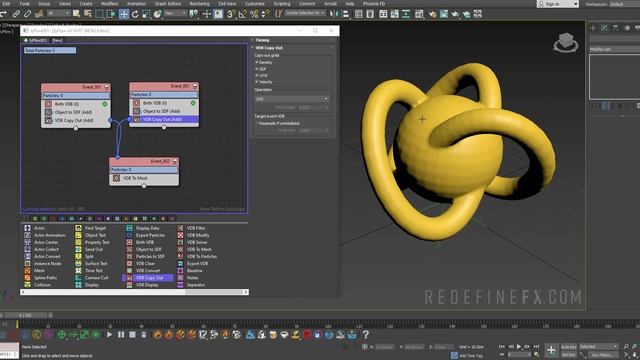Pick the Export VDB operator

193,263
